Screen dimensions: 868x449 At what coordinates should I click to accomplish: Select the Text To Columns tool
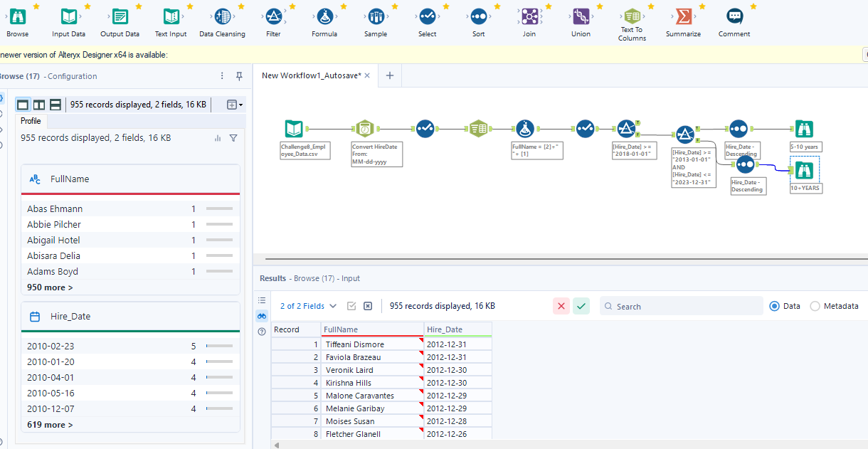pyautogui.click(x=632, y=17)
